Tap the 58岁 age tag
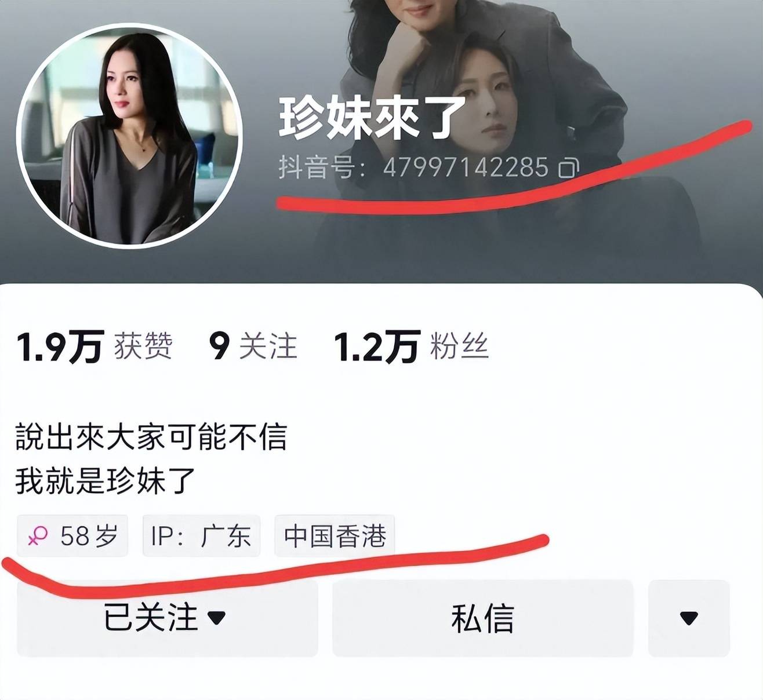 72,536
